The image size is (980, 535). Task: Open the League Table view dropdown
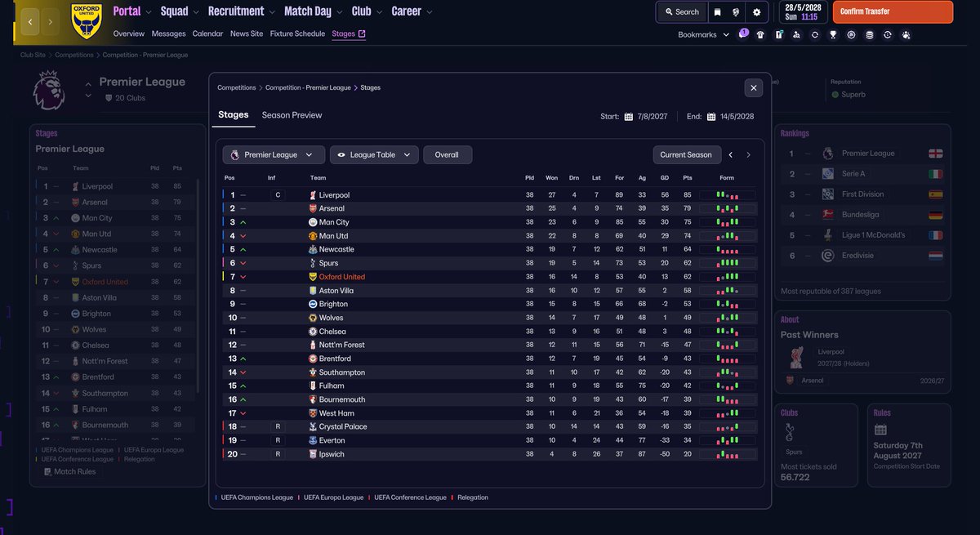click(x=374, y=155)
